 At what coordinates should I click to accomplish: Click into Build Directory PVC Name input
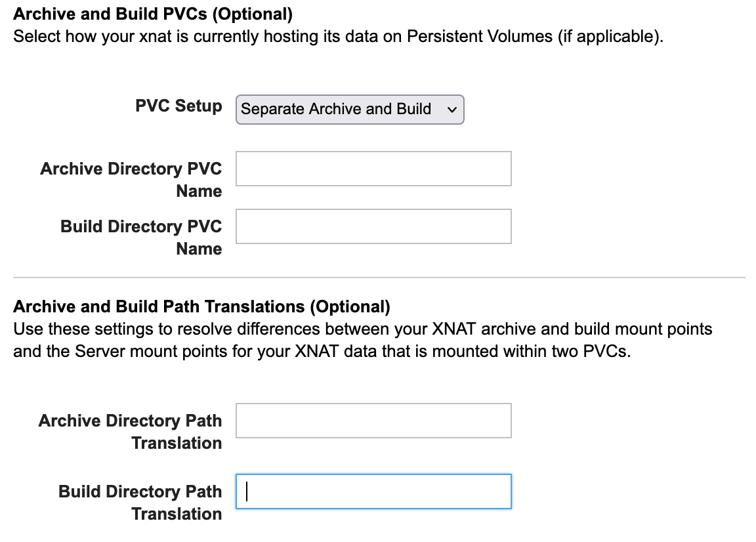click(373, 226)
